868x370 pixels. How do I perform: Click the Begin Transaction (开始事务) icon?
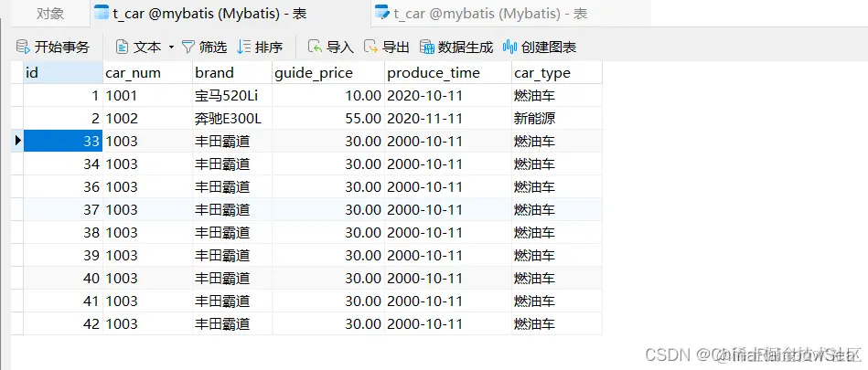point(22,47)
